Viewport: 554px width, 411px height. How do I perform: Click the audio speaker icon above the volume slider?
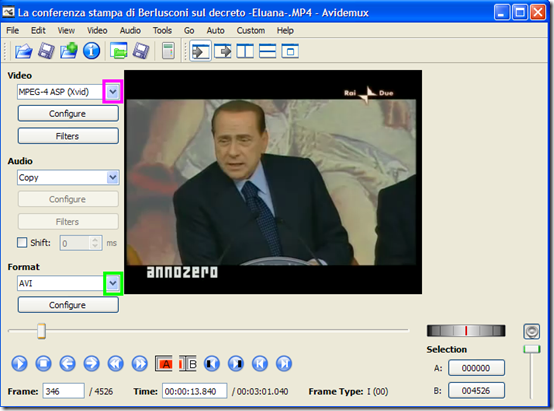(x=531, y=331)
